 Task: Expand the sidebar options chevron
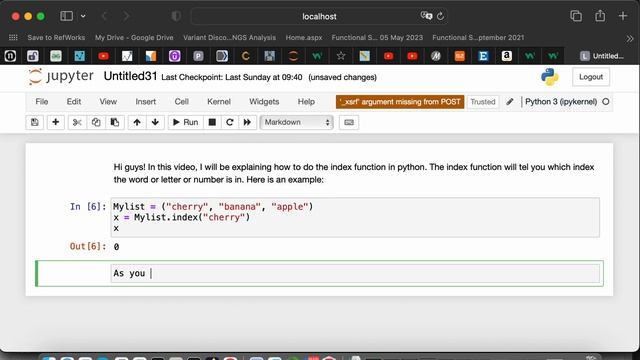point(83,16)
